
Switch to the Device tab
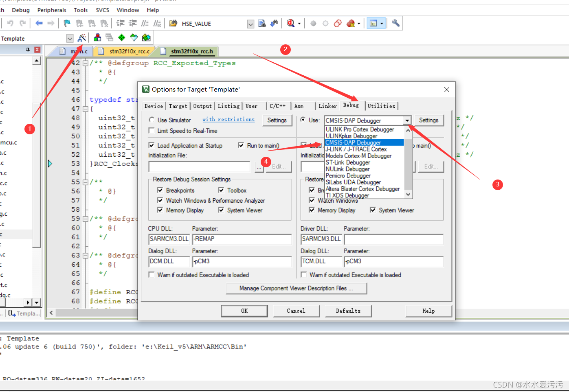click(154, 106)
